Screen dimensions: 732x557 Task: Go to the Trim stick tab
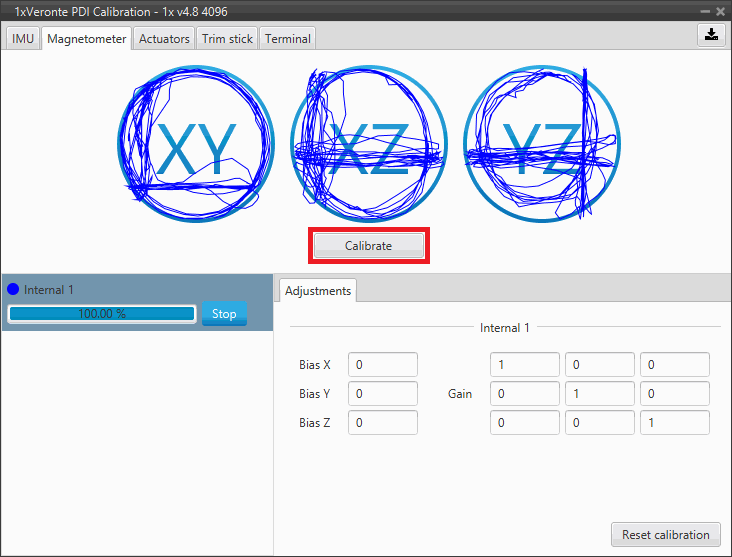point(227,39)
